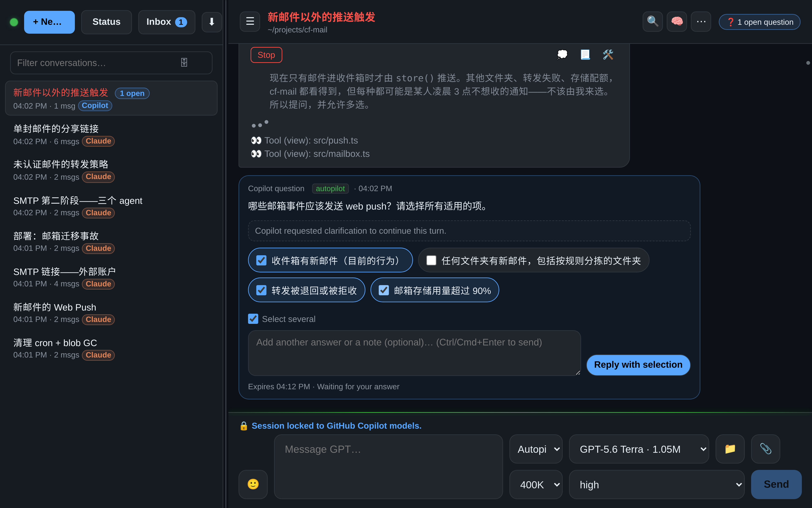Viewport: 812px width, 508px height.
Task: Open the emoji picker smiley button
Action: [253, 484]
